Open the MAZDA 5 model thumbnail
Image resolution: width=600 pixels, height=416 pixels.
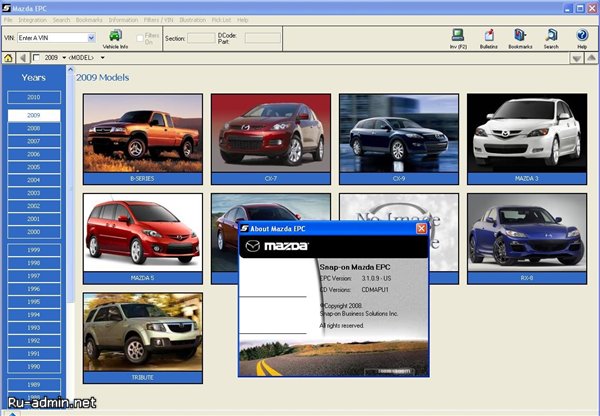coord(143,239)
